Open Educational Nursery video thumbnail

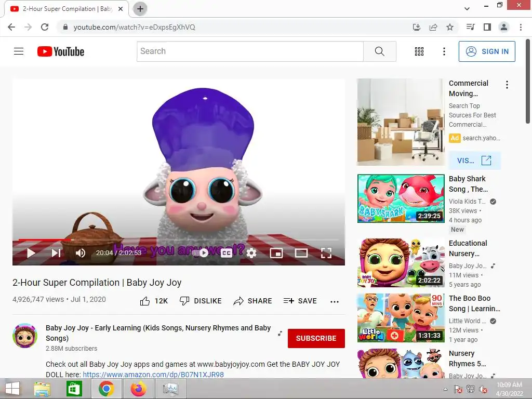pyautogui.click(x=401, y=262)
